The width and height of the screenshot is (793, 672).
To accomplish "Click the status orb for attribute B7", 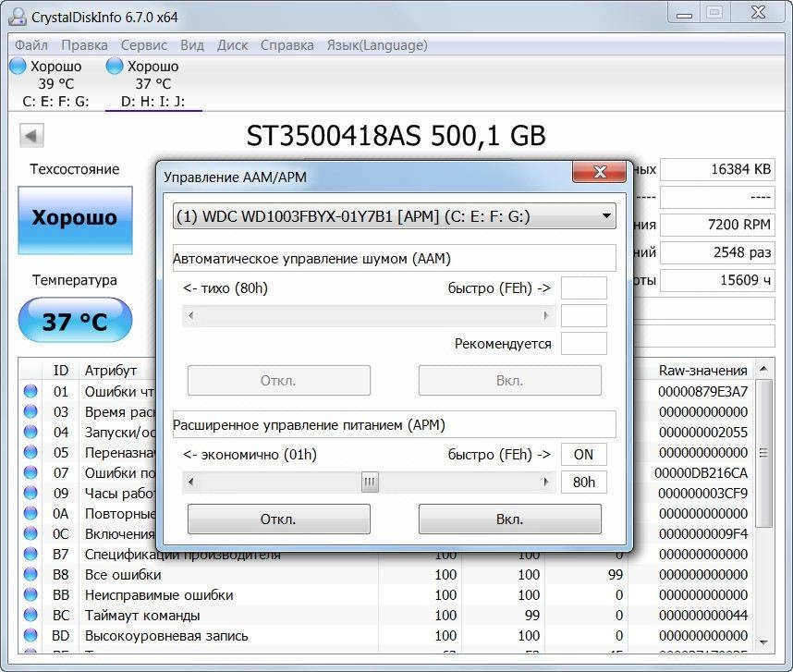I will coord(30,554).
